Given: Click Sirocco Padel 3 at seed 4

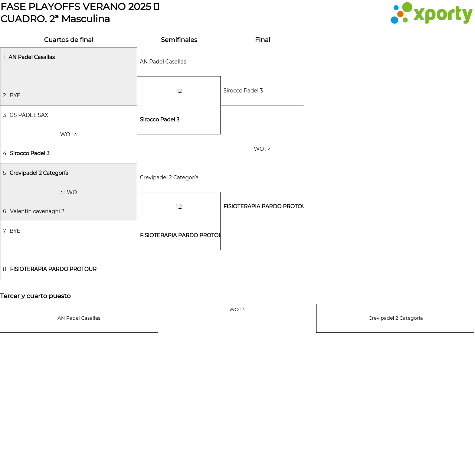Looking at the screenshot, I should click(x=30, y=153).
